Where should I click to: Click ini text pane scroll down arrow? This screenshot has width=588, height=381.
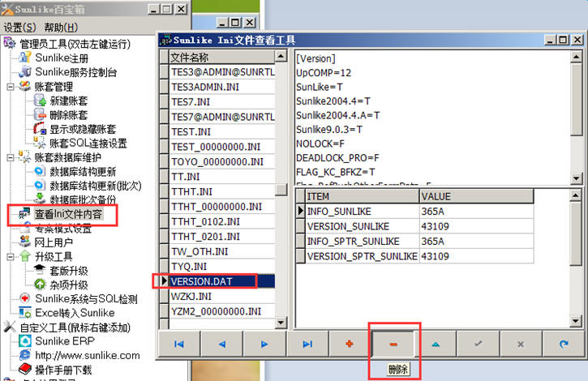pos(576,178)
